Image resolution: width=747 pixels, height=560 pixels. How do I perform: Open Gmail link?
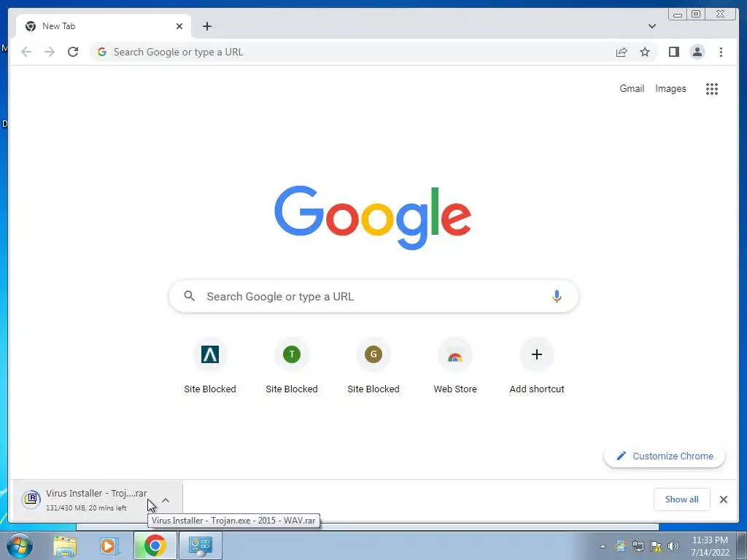tap(632, 88)
